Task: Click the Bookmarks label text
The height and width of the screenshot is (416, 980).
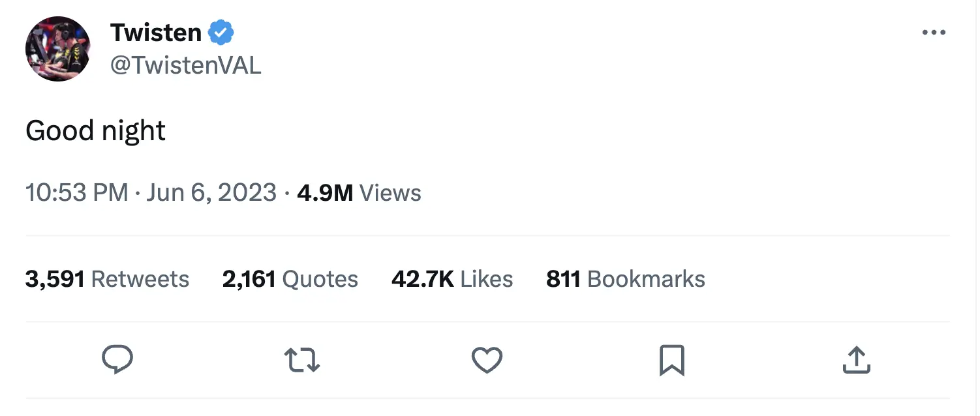Action: pos(646,279)
